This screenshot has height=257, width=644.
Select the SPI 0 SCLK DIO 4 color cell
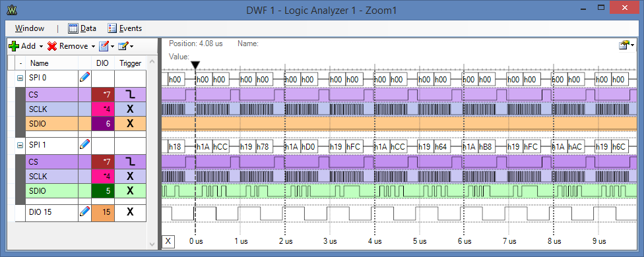(103, 109)
